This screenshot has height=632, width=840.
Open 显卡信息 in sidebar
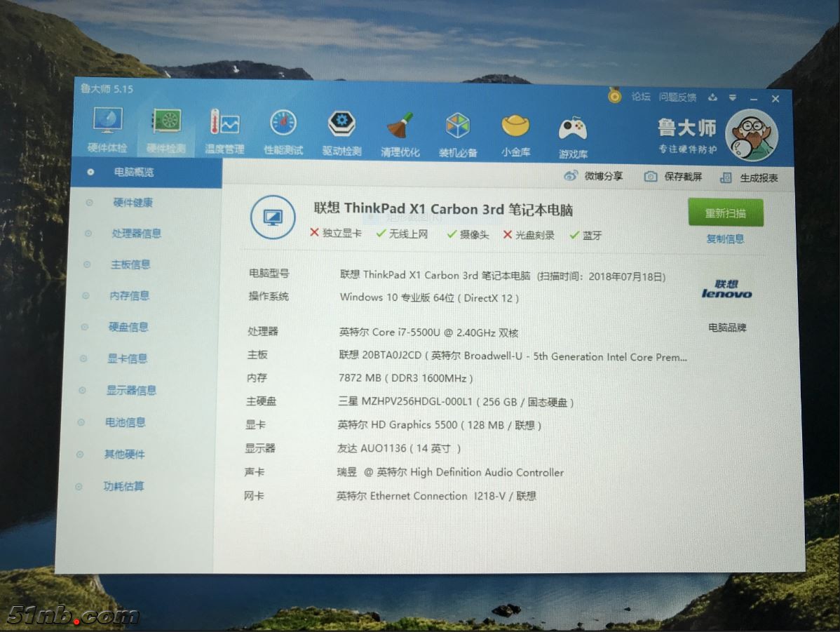pyautogui.click(x=127, y=358)
